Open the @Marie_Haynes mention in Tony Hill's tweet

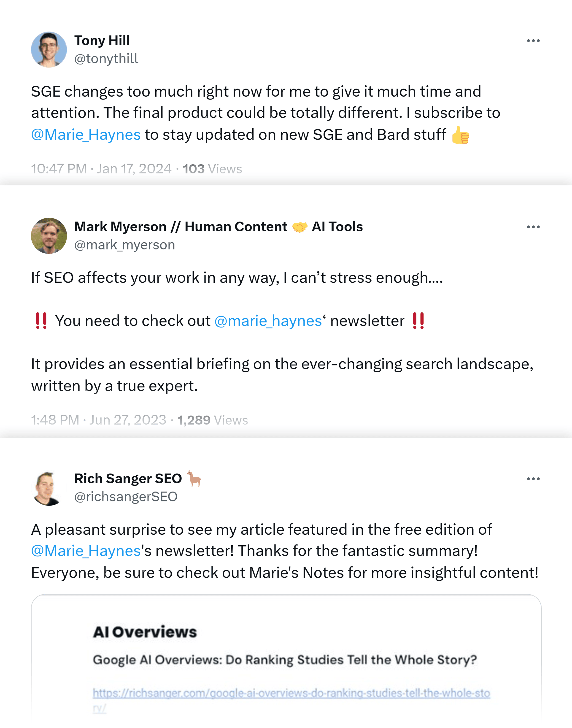click(85, 135)
